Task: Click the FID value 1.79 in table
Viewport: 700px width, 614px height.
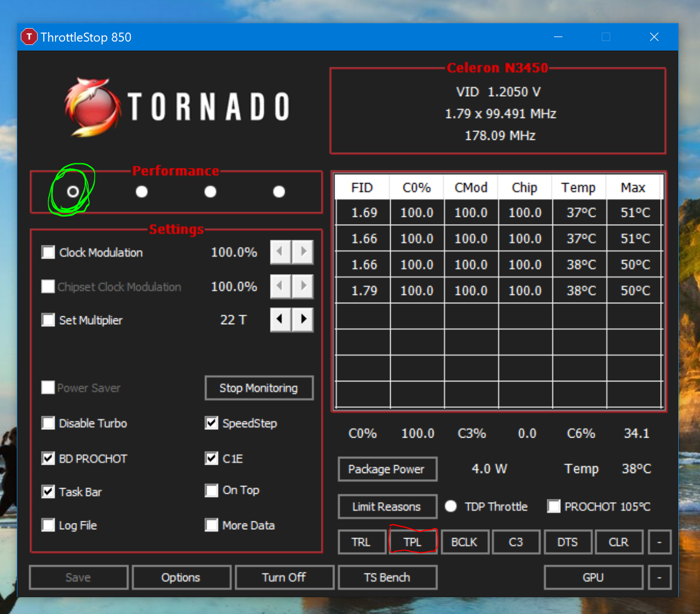Action: tap(364, 291)
